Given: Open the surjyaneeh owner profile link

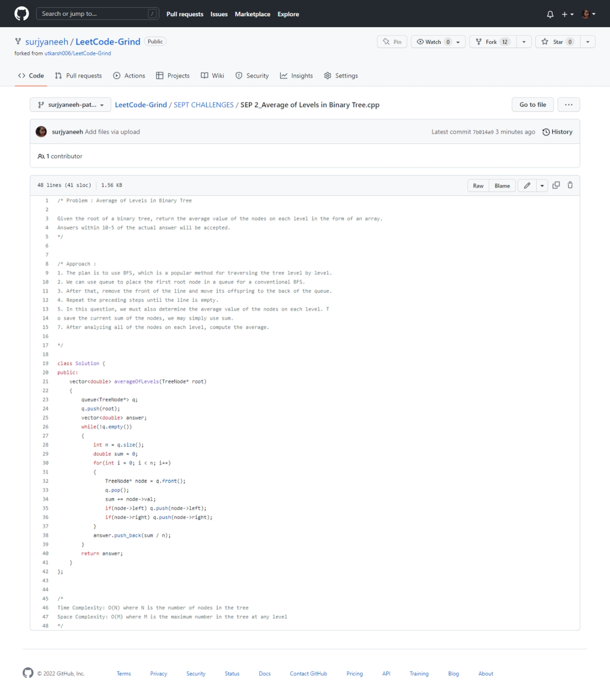Looking at the screenshot, I should (x=47, y=42).
